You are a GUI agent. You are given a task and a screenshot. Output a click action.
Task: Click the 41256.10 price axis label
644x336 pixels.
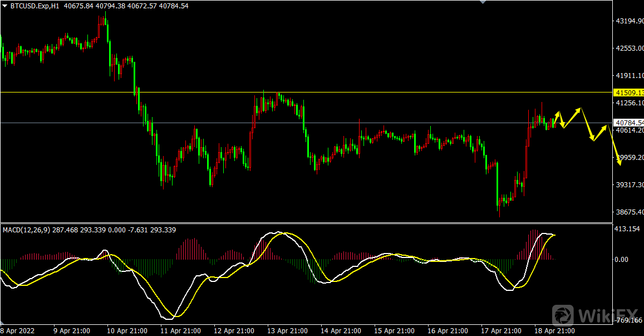tap(630, 103)
